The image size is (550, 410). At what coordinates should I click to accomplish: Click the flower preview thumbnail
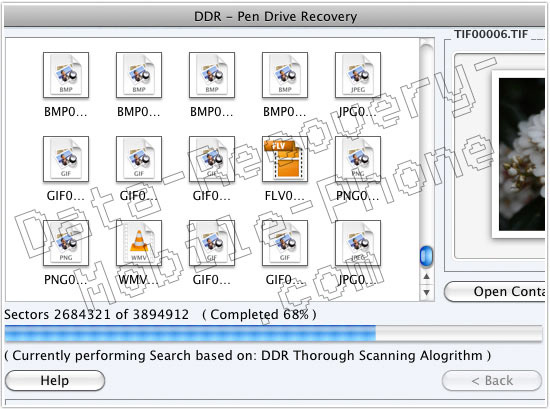[x=522, y=154]
